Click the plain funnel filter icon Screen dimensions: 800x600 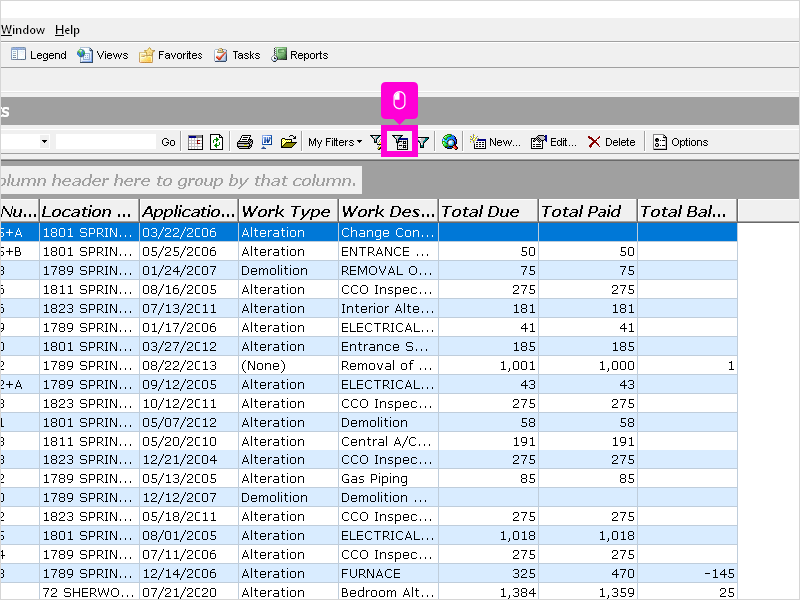tap(423, 142)
